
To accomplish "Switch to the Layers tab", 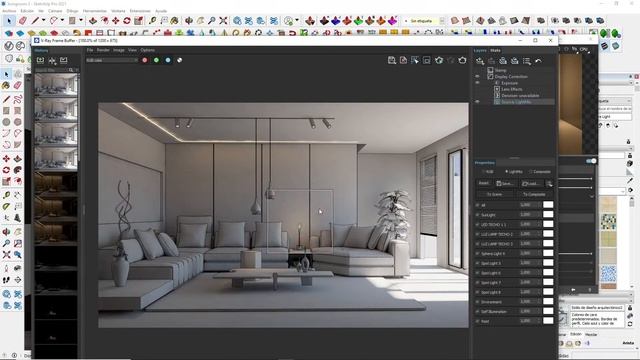I will tap(480, 51).
